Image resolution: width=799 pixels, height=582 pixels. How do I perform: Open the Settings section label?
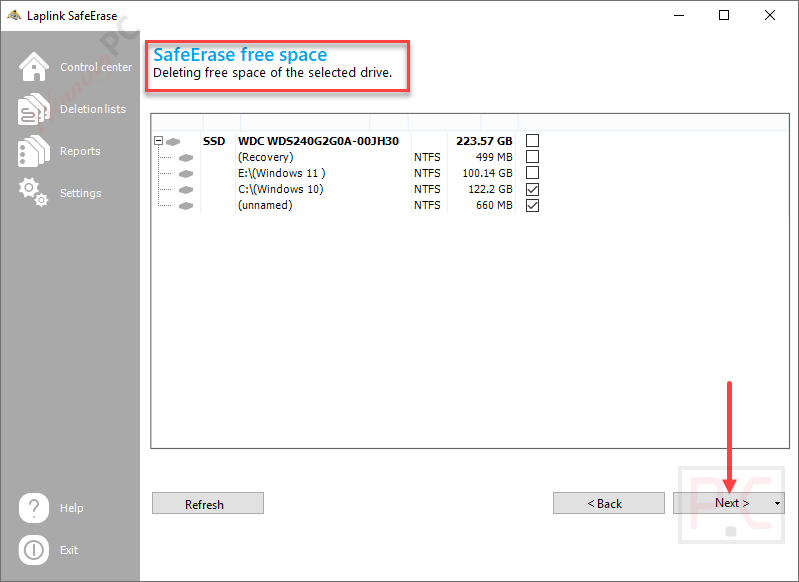pyautogui.click(x=81, y=193)
